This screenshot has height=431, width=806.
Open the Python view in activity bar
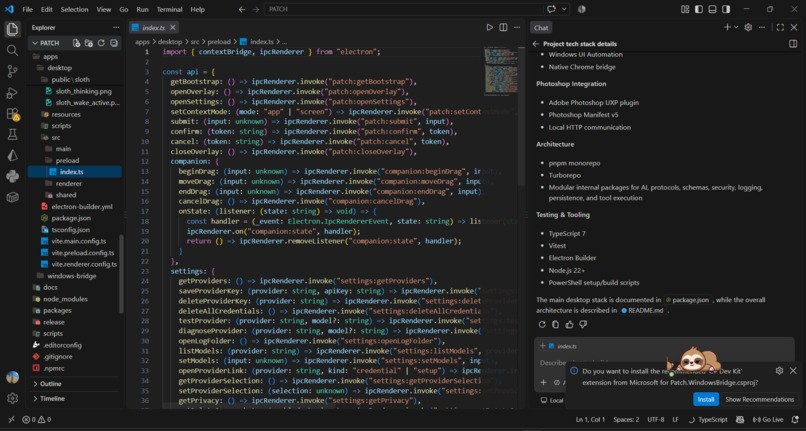pos(12,176)
